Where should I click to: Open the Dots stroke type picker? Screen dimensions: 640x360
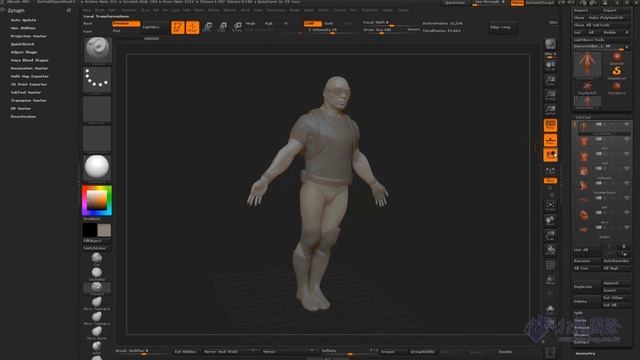(97, 79)
